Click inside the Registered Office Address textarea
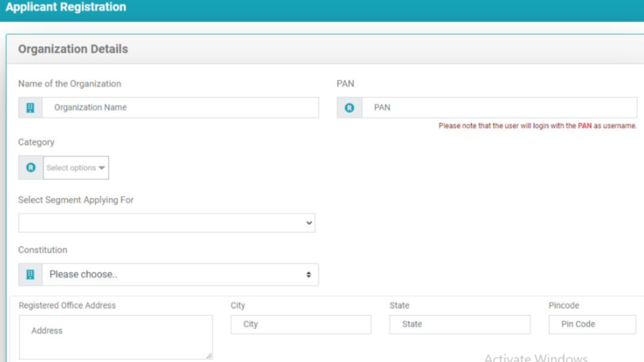 click(x=115, y=337)
